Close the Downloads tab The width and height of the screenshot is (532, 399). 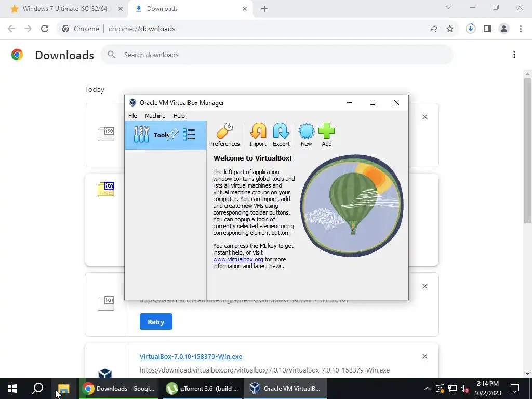click(245, 9)
